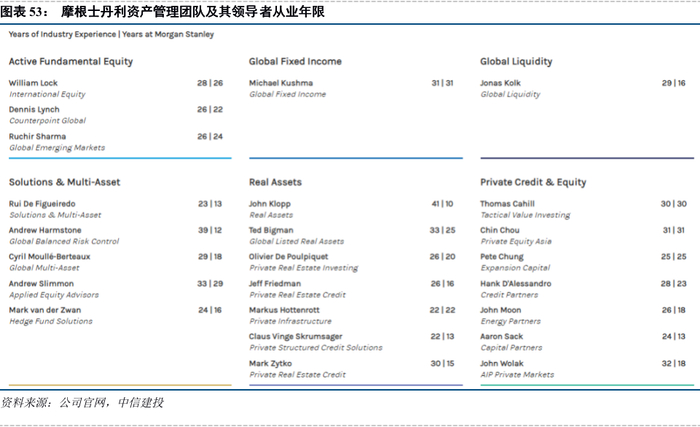The width and height of the screenshot is (700, 427).
Task: Click the value 31 | 31 beside Michael Kushma
Action: pos(442,83)
